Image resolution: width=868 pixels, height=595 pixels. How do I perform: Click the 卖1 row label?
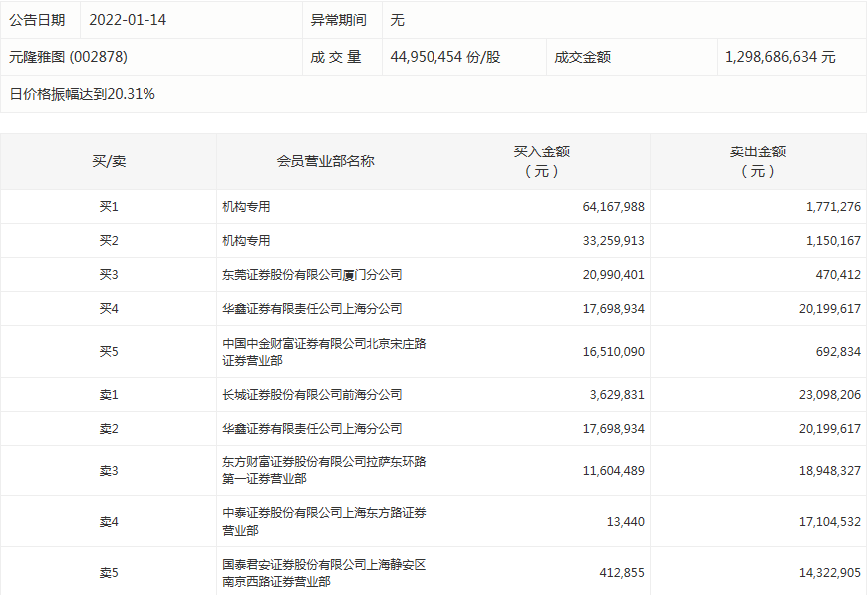click(x=109, y=394)
